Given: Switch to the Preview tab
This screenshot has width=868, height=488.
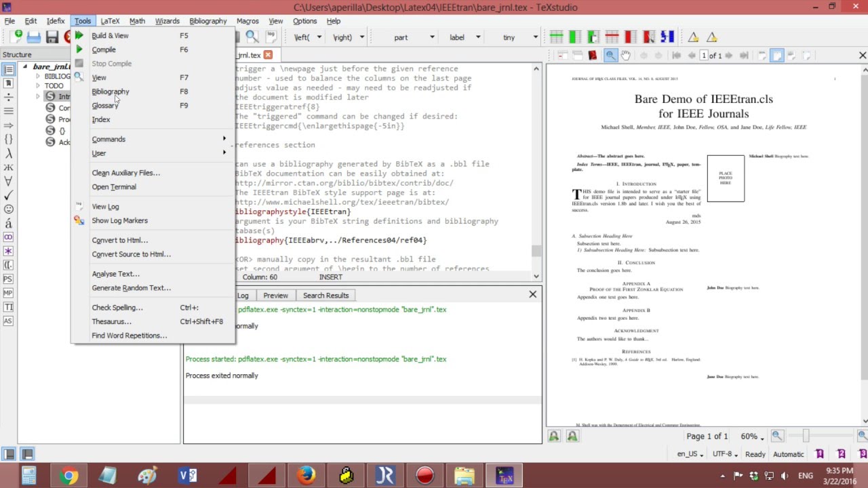Looking at the screenshot, I should click(x=275, y=296).
